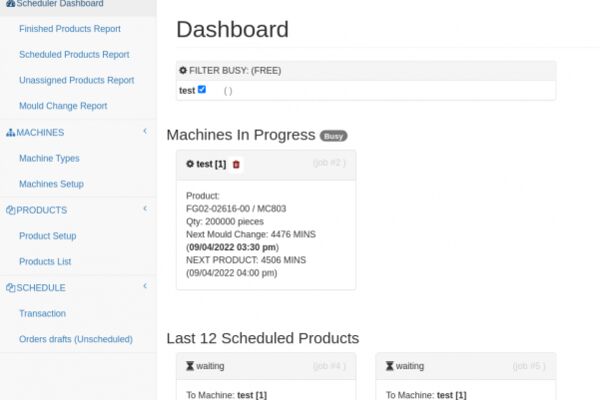Image resolution: width=600 pixels, height=400 pixels.
Task: Click the Busy badge
Action: click(333, 136)
